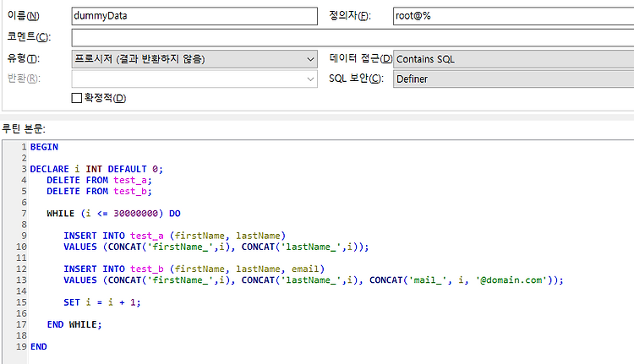Click the INSERT INTO test_a line
Image resolution: width=634 pixels, height=364 pixels.
175,236
